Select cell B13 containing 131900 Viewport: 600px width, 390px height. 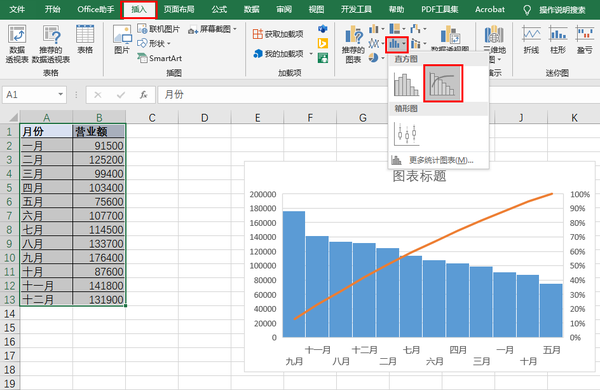(x=99, y=300)
